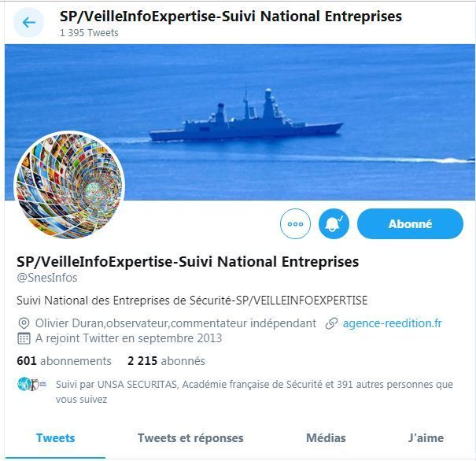
Task: Open the 601 abonnements list
Action: point(64,361)
